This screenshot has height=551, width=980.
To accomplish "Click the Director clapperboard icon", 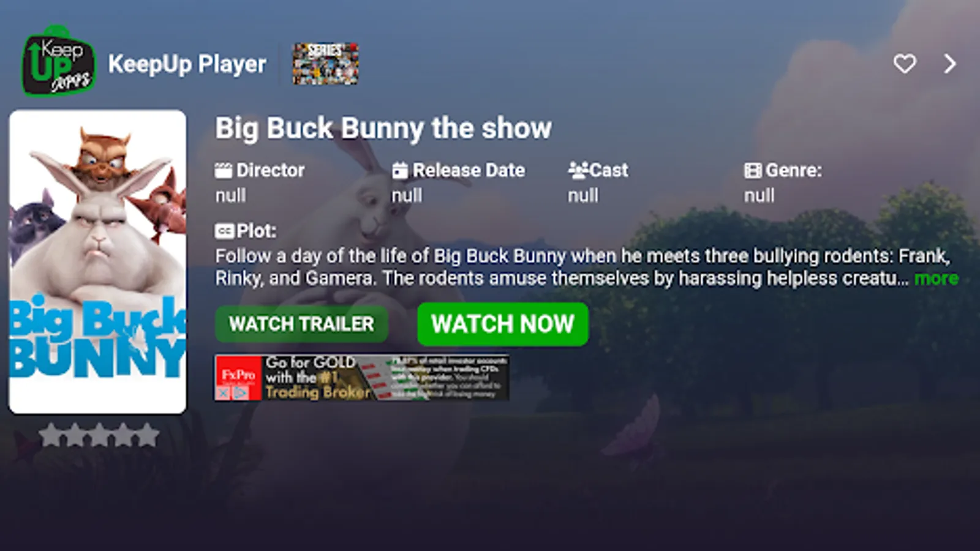I will point(224,170).
